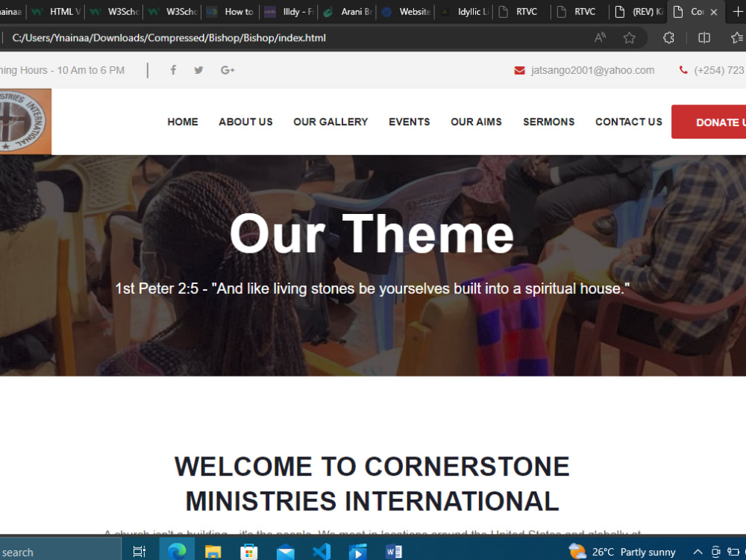Open OUR GALLERY menu item
Viewport: 746px width, 560px height.
pyautogui.click(x=330, y=122)
